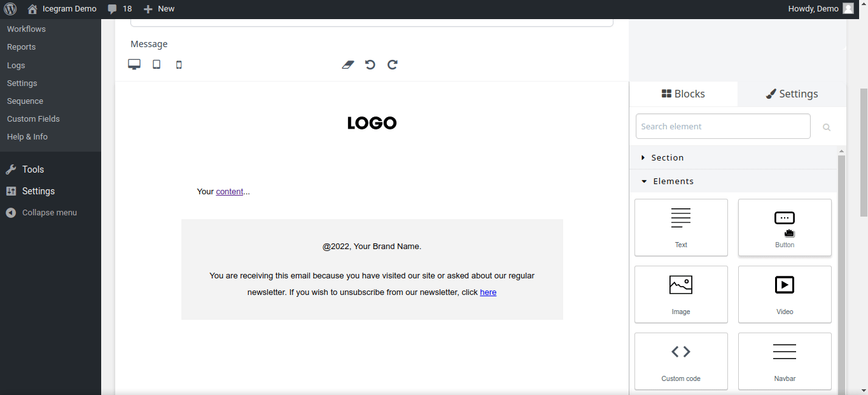Image resolution: width=868 pixels, height=395 pixels.
Task: Redo change in email editor
Action: [x=393, y=64]
